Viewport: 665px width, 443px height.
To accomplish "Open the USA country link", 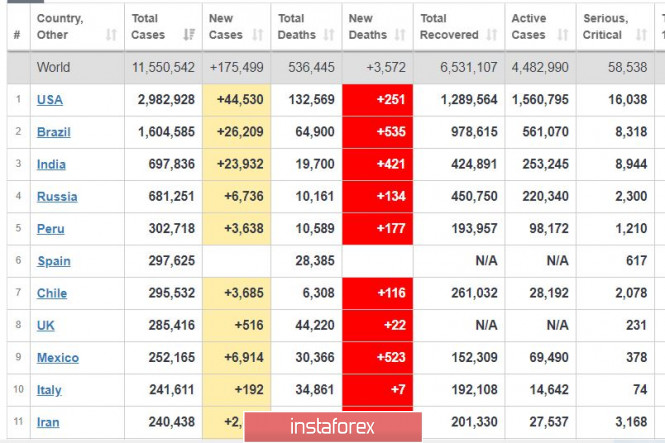I will click(49, 100).
